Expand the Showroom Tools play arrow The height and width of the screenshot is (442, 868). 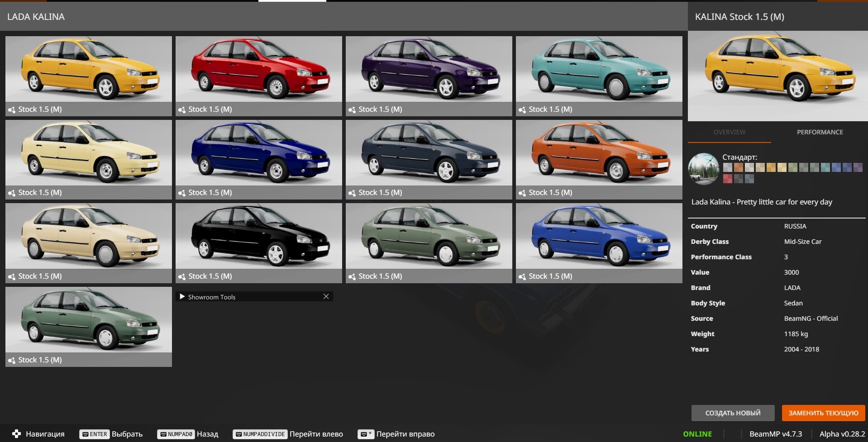(x=182, y=296)
